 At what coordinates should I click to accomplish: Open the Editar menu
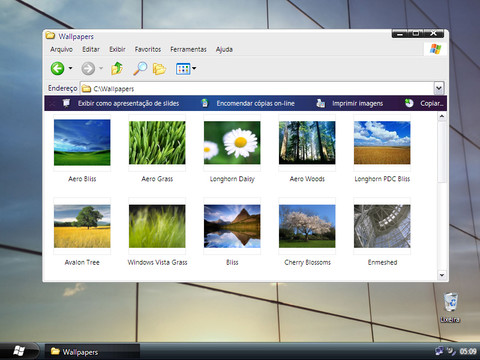pos(91,49)
